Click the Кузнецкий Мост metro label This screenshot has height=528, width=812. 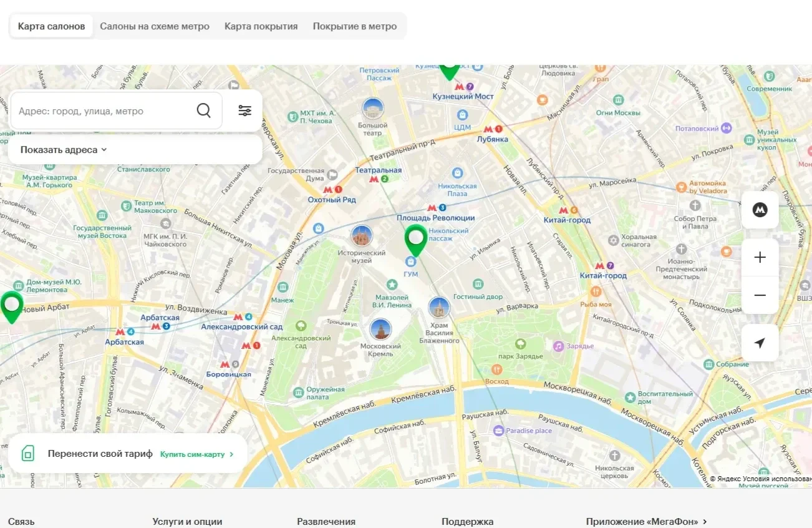click(463, 96)
